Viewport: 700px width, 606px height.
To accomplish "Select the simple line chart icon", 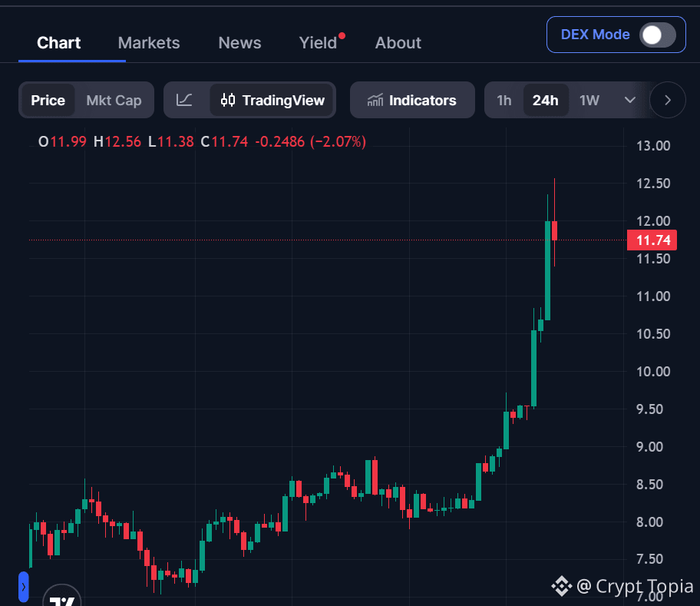I will tap(184, 100).
